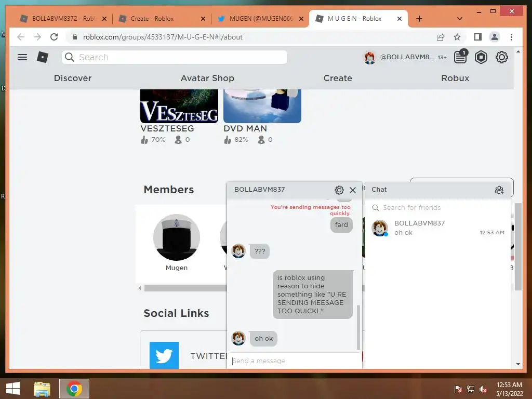Open the Roblox settings gear in header
The width and height of the screenshot is (532, 399).
click(501, 57)
